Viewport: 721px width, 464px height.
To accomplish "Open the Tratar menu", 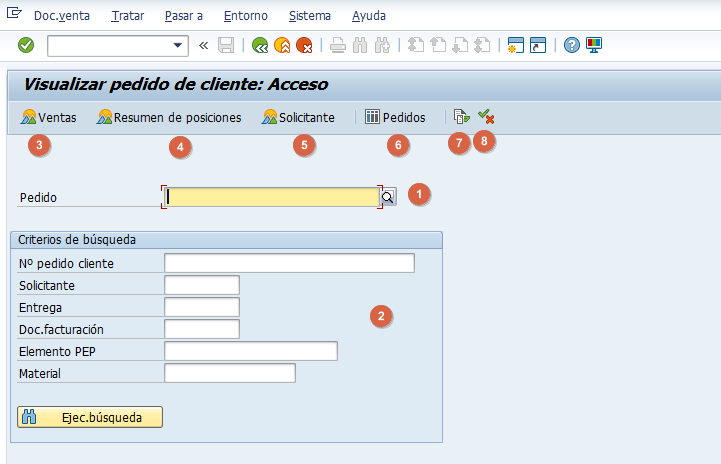I will [x=127, y=16].
